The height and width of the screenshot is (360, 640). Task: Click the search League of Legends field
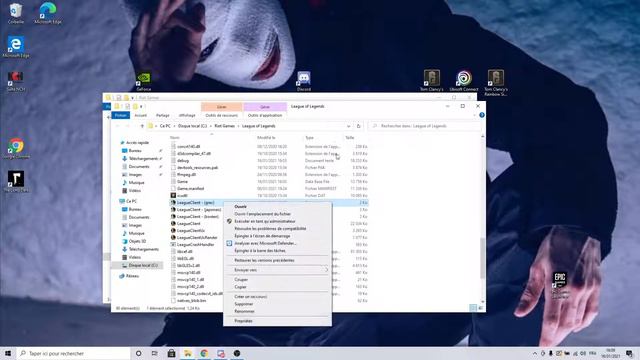coord(424,126)
